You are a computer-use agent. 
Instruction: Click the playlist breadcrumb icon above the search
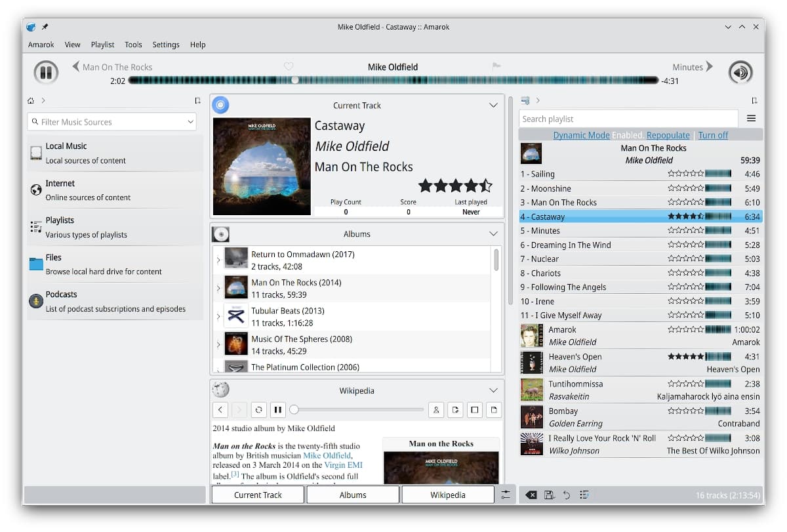[525, 100]
